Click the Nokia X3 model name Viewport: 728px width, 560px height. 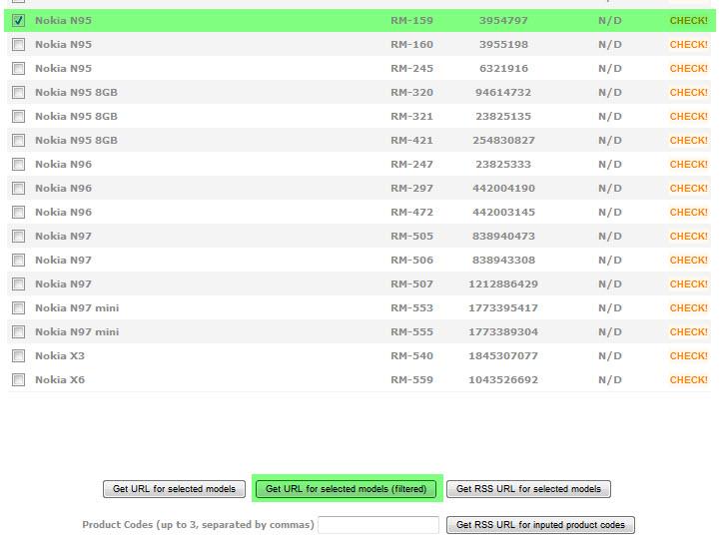tap(60, 355)
